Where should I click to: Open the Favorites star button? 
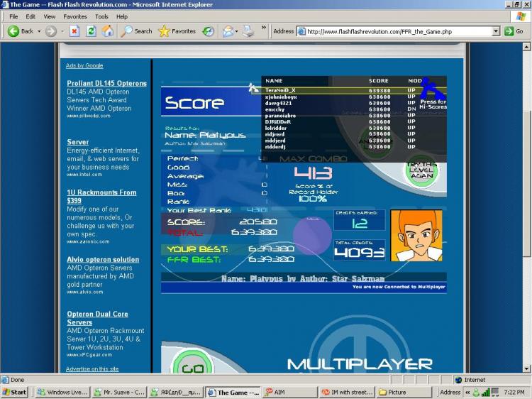click(x=177, y=31)
